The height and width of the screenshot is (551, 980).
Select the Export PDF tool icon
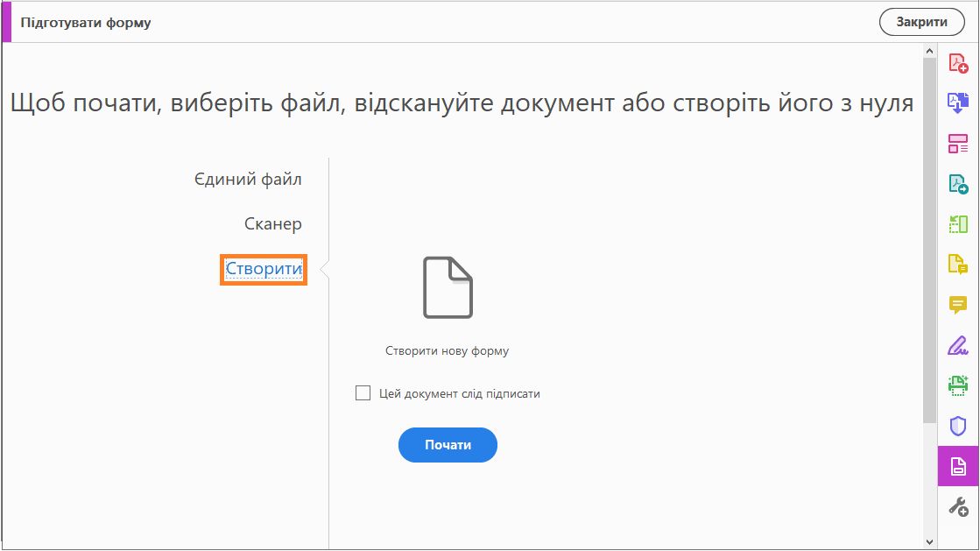click(961, 186)
